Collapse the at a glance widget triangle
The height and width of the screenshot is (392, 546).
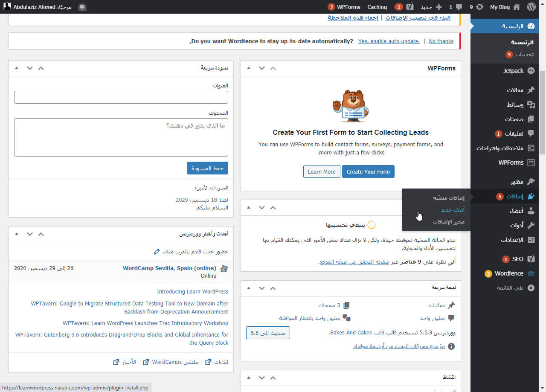(249, 288)
